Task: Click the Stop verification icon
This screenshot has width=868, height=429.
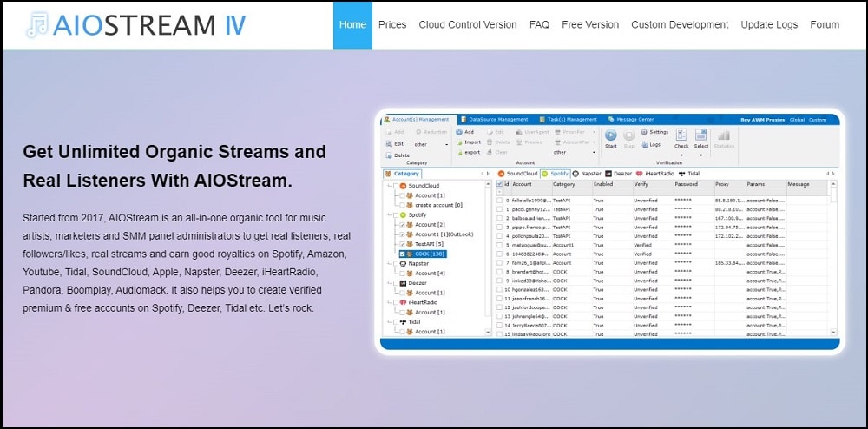Action: tap(628, 135)
